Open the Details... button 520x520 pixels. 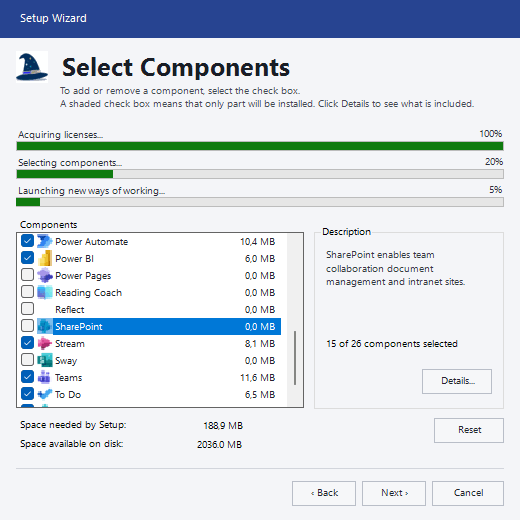457,381
